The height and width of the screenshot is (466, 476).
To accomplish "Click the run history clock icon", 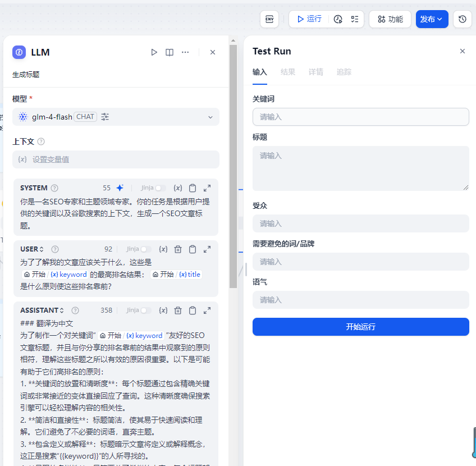I will click(338, 19).
